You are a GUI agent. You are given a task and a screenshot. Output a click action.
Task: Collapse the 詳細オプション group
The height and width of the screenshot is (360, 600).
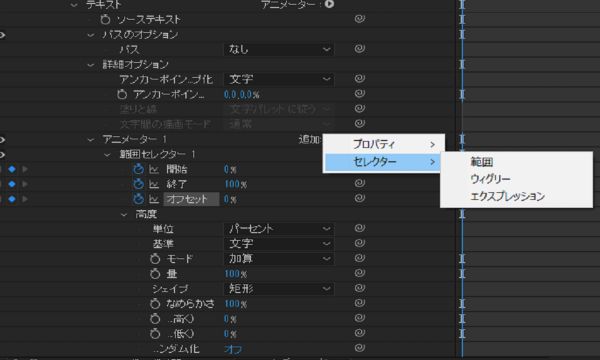coord(91,65)
